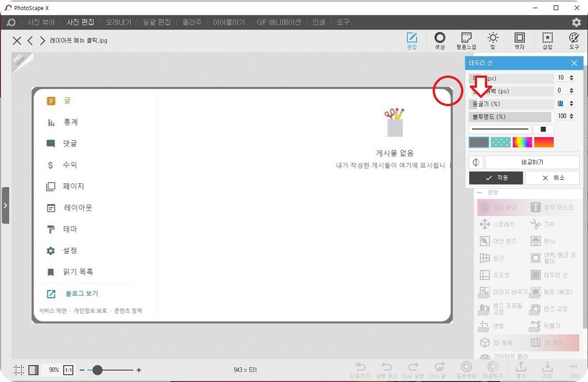Select the solid gray color swatch
Screen dimensions: 588x382
coord(479,143)
